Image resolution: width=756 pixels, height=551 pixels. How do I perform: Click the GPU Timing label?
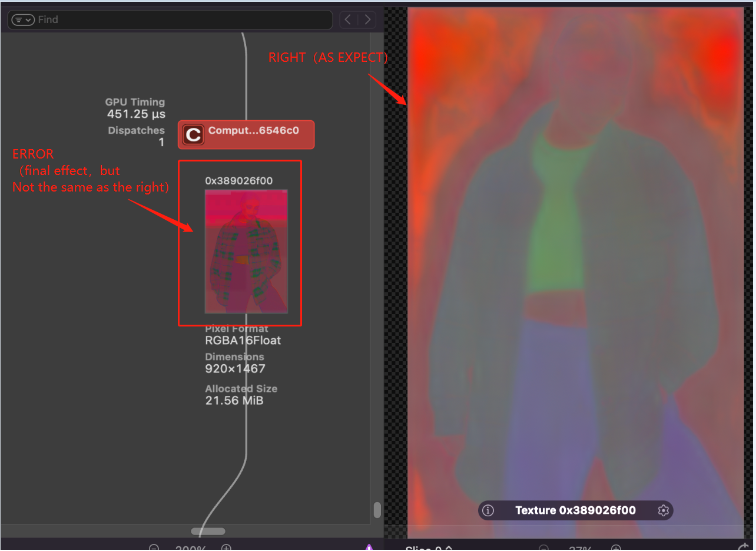[x=135, y=102]
